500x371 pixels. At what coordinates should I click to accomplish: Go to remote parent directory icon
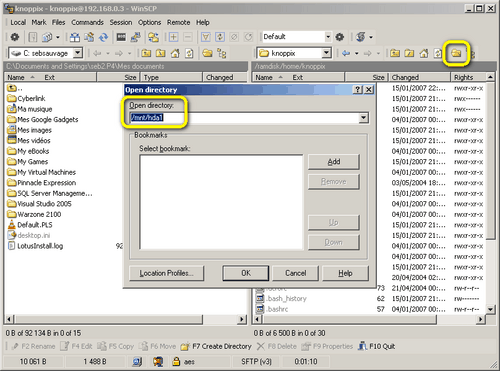coord(395,53)
